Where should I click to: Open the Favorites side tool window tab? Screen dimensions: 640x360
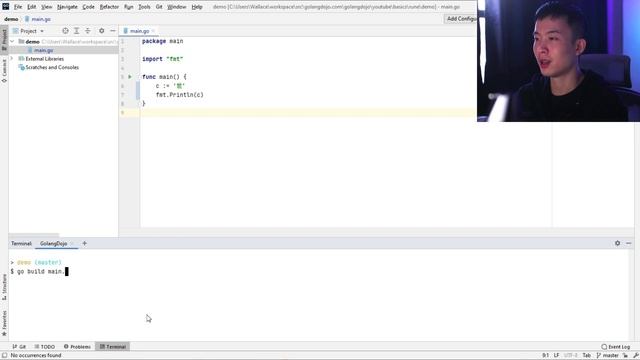click(x=4, y=323)
